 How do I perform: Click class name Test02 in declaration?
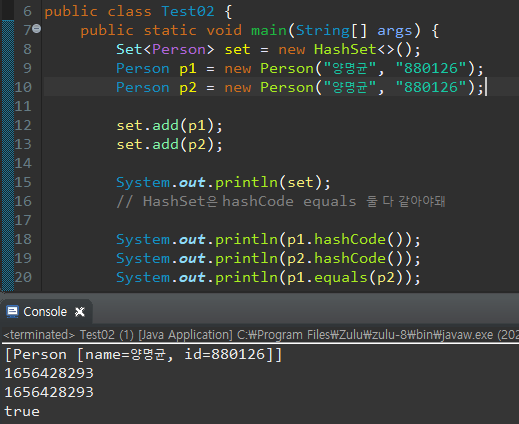(188, 11)
